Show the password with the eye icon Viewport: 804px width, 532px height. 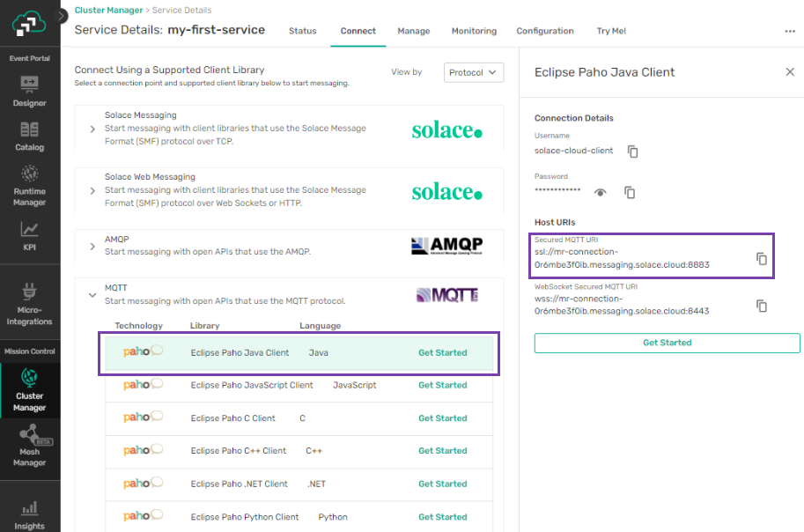tap(601, 192)
